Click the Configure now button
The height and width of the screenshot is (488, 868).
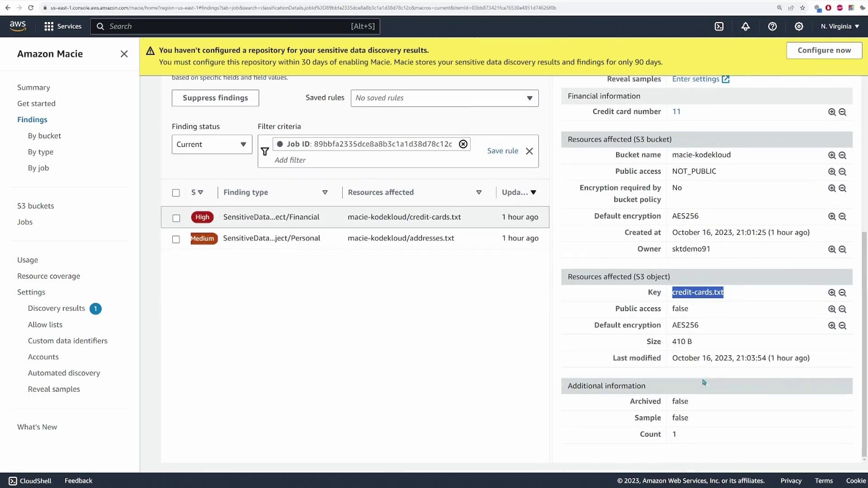[x=824, y=51]
